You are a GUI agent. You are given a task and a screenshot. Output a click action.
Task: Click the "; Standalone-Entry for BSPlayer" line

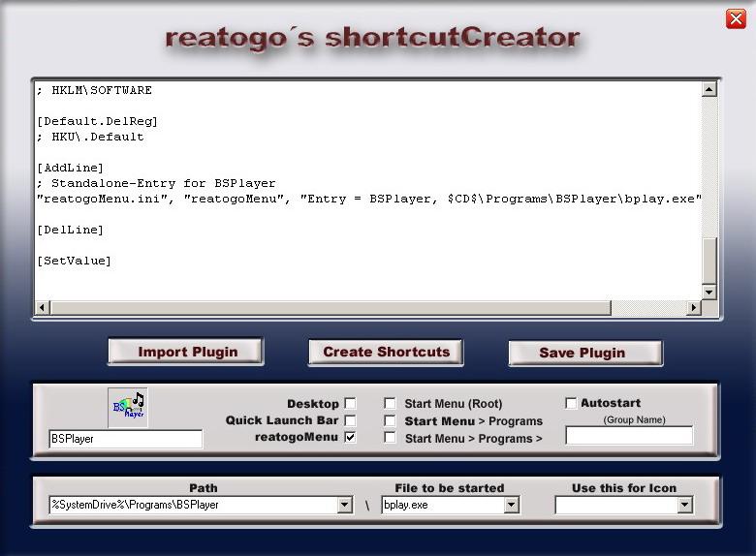[156, 183]
